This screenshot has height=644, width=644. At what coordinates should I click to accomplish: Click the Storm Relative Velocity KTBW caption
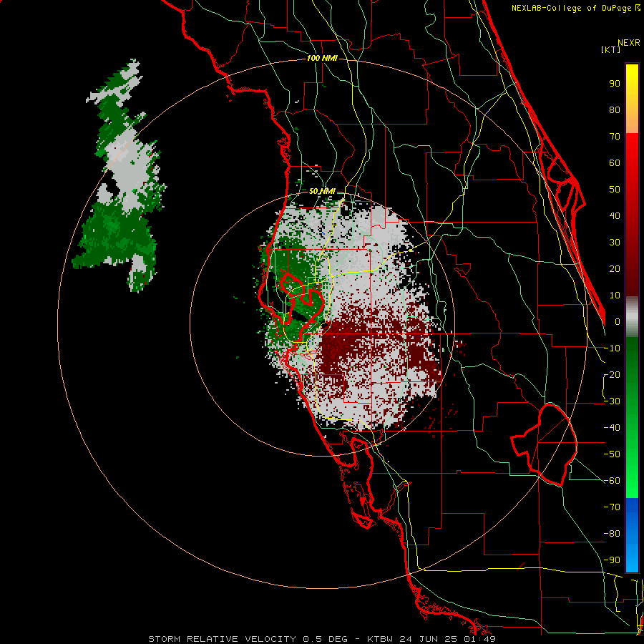322,639
